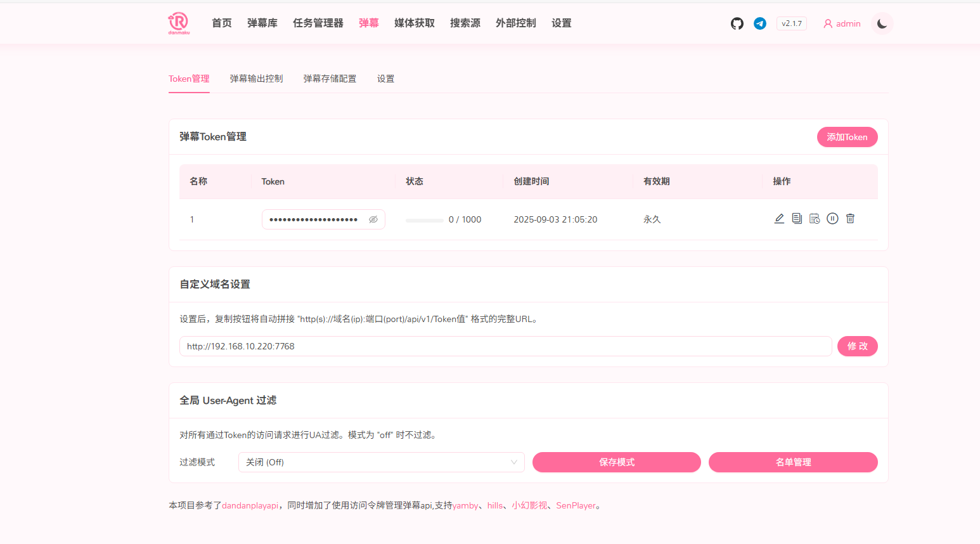Image resolution: width=980 pixels, height=544 pixels.
Task: Edit token "1" using the pencil icon
Action: [x=779, y=218]
